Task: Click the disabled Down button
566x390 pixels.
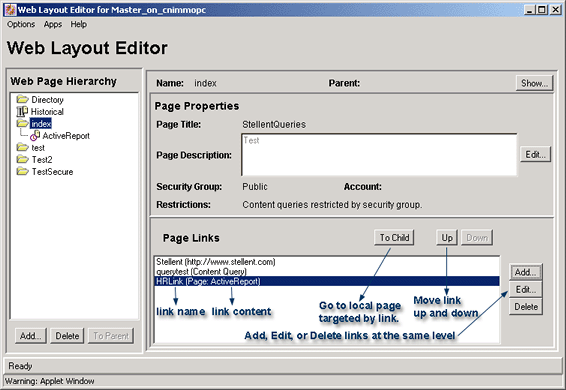Action: tap(477, 238)
